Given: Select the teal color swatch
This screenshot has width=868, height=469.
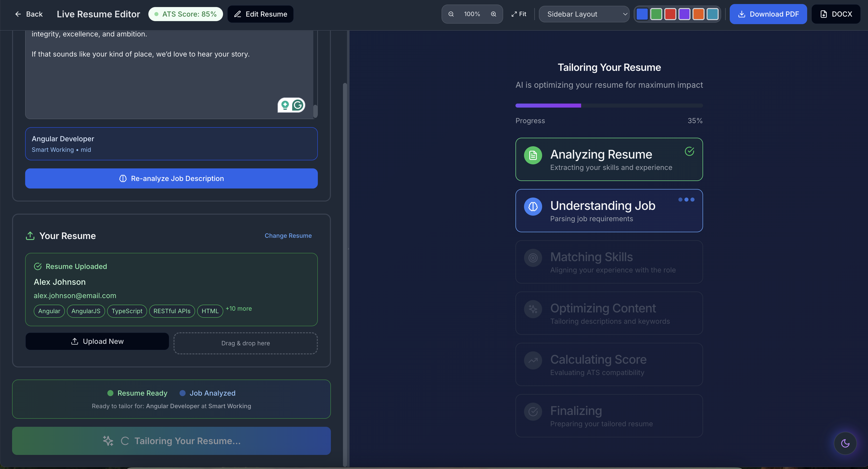Looking at the screenshot, I should click(x=712, y=14).
